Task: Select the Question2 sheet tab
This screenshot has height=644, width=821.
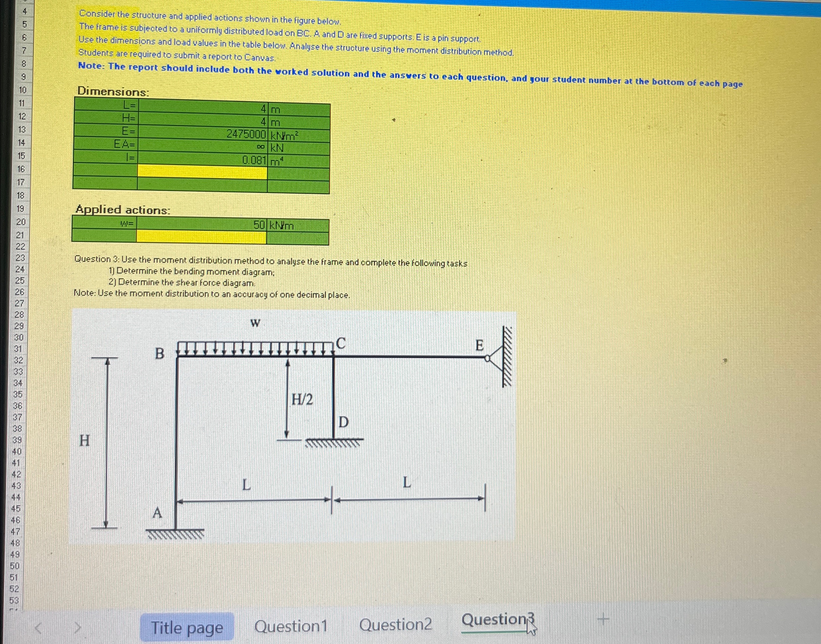Action: tap(395, 624)
